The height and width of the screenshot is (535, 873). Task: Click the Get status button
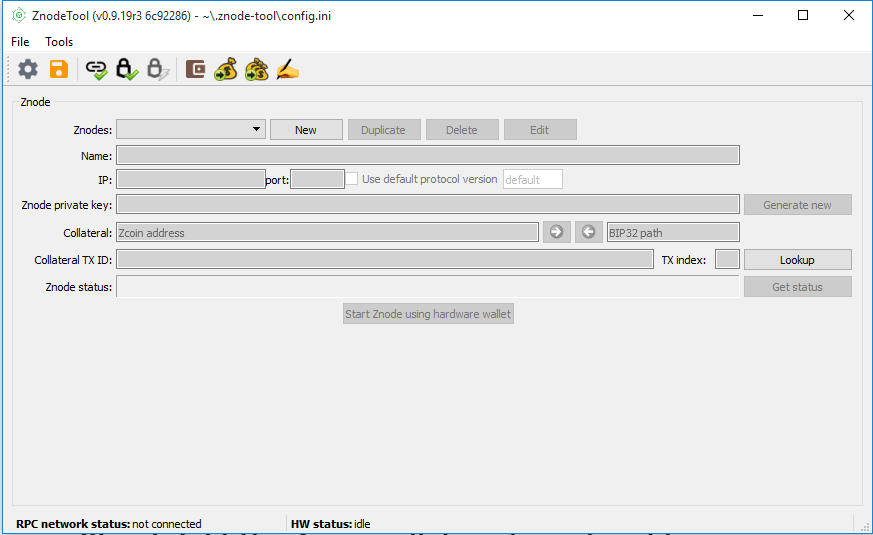click(798, 287)
